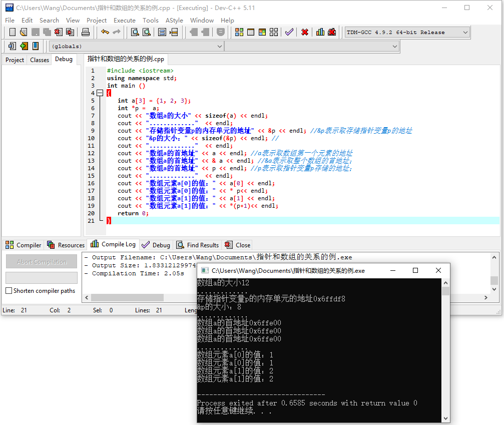Viewport: 504px width, 425px height.
Task: Click compile log horizontal scroll right arrow
Action: (x=486, y=298)
